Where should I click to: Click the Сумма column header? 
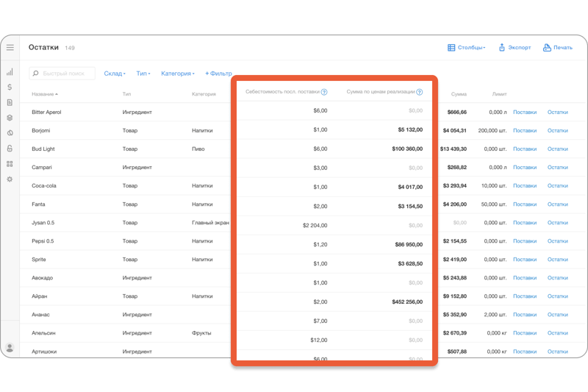coord(459,94)
